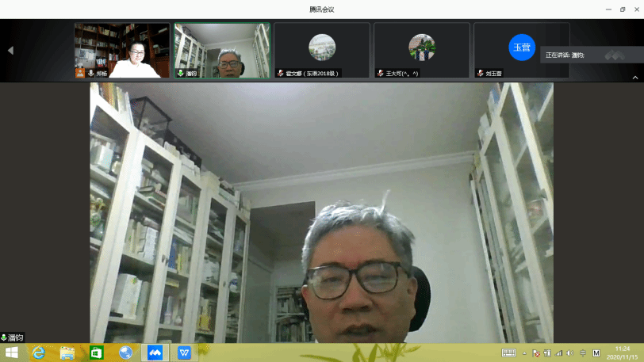Launch Internet Explorer from the taskbar
This screenshot has width=644, height=362.
pos(38,353)
